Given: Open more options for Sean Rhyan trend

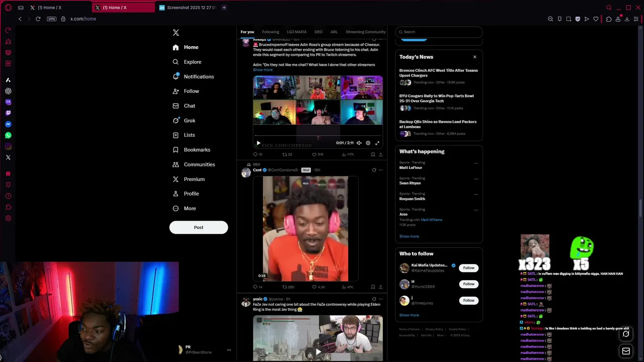Looking at the screenshot, I should point(476,179).
